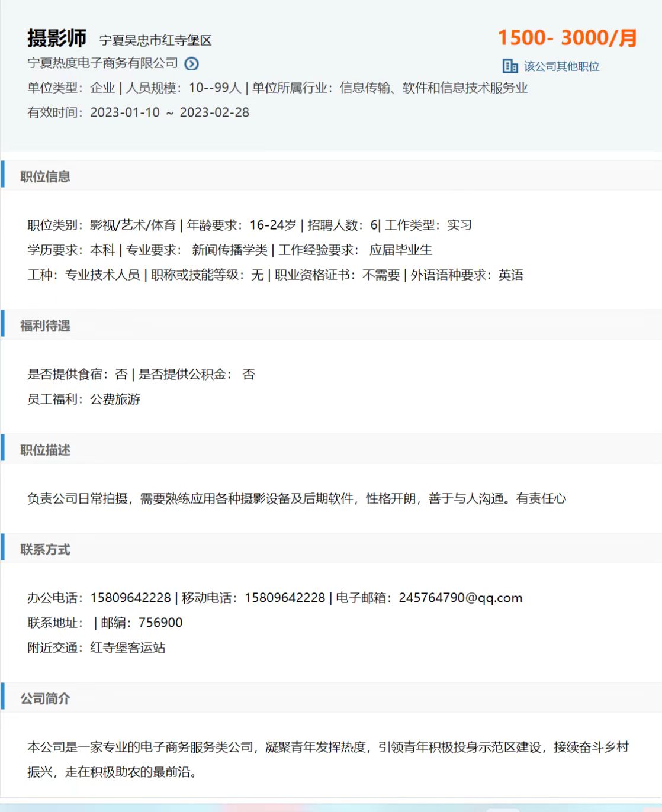Screen dimensions: 662x812
Task: Click the building icon before 该公司其他职位
Action: 510,66
